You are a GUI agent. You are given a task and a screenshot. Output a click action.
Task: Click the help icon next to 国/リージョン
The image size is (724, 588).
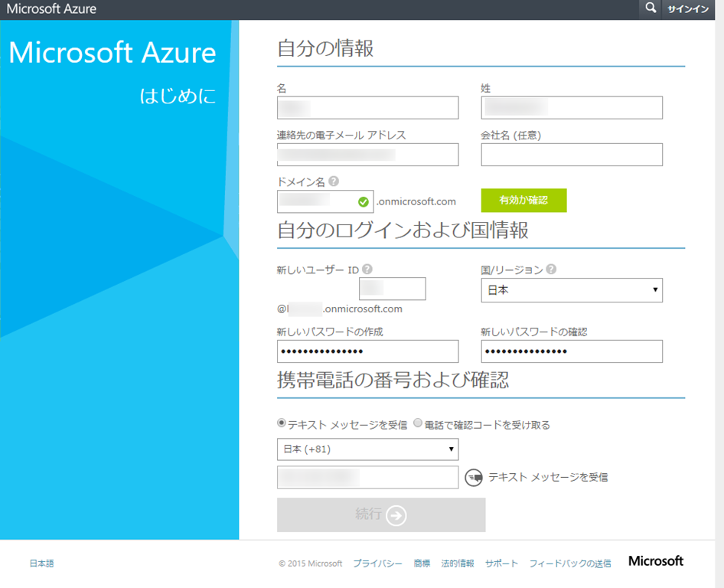[x=551, y=269]
